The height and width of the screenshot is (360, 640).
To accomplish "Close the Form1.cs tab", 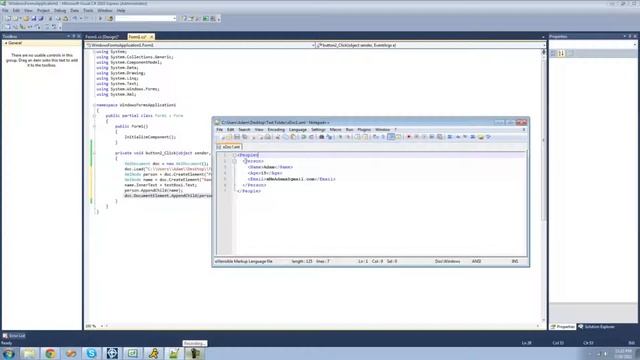I will click(x=151, y=37).
